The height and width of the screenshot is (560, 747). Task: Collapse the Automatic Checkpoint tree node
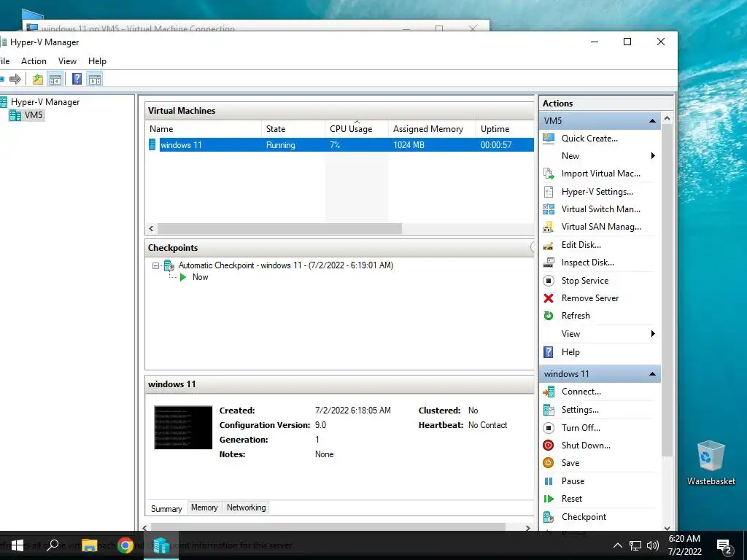pos(155,265)
